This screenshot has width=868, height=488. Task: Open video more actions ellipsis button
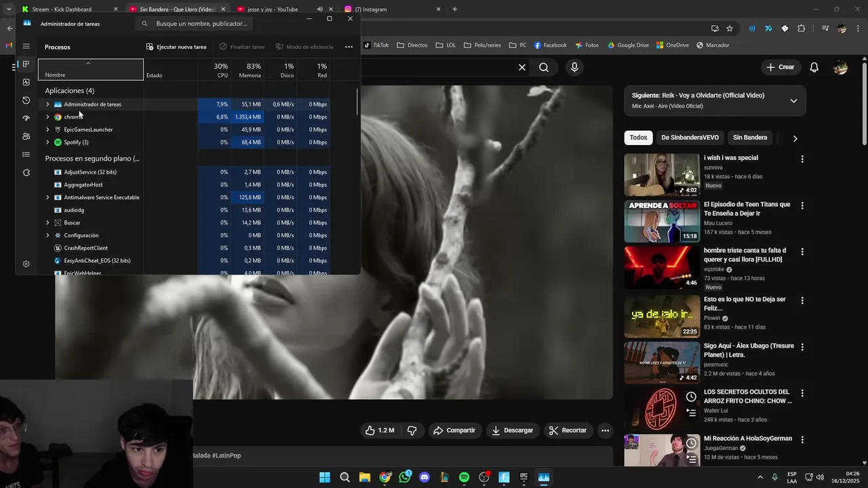coord(605,430)
